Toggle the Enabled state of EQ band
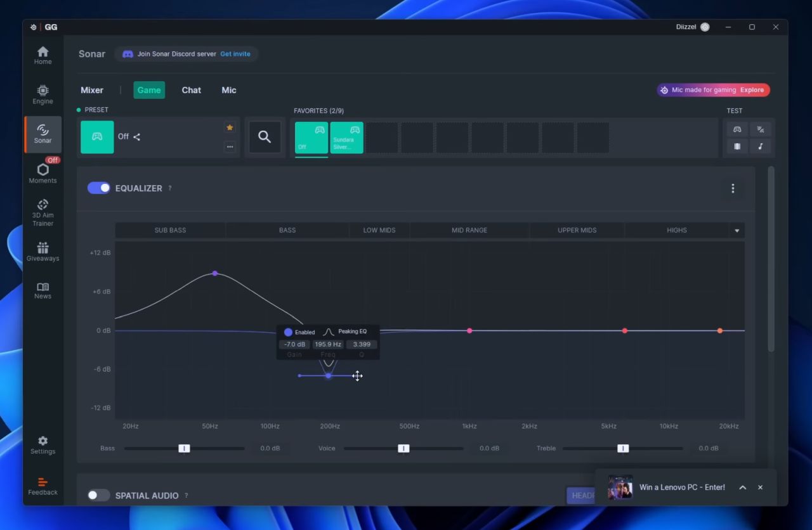This screenshot has height=530, width=812. (x=288, y=332)
